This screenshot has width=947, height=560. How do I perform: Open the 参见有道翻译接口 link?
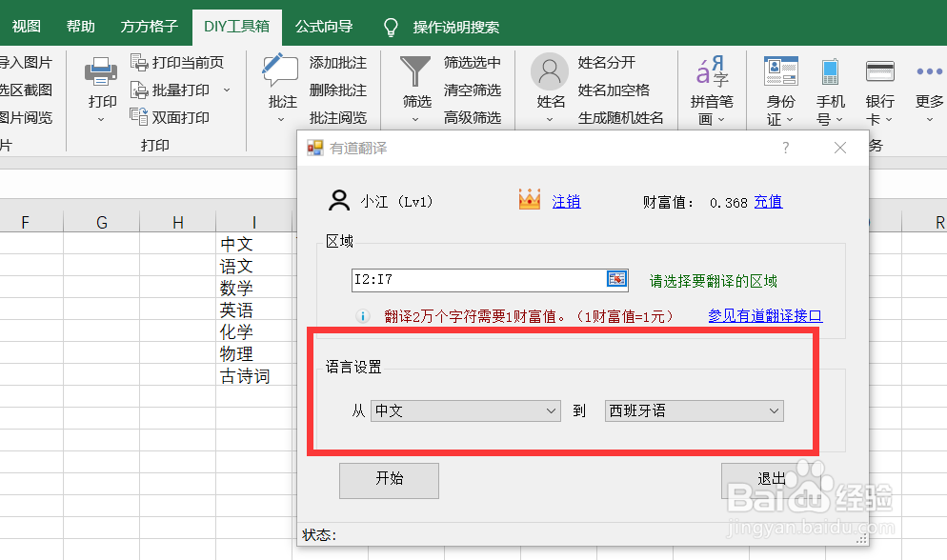[x=765, y=315]
